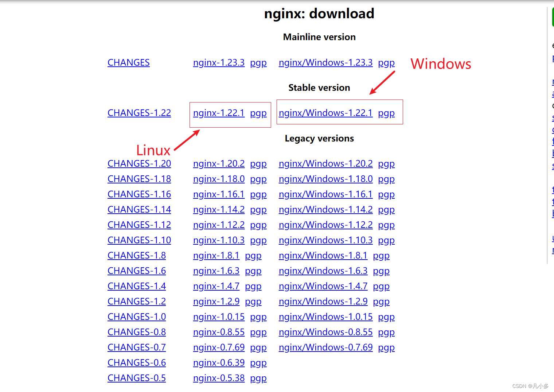554x392 pixels.
Task: Open the mainline CHANGES link
Action: 129,63
